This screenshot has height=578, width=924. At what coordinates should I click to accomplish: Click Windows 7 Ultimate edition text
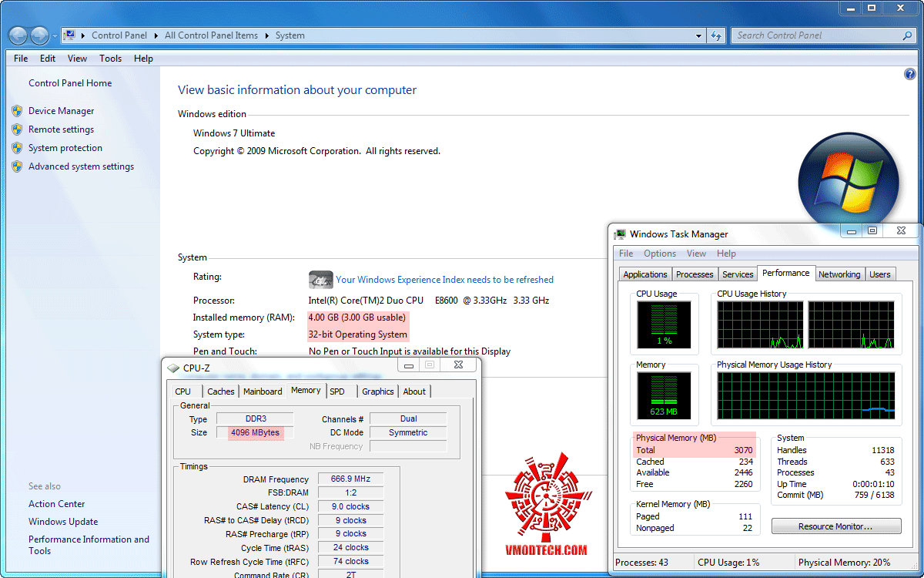234,133
